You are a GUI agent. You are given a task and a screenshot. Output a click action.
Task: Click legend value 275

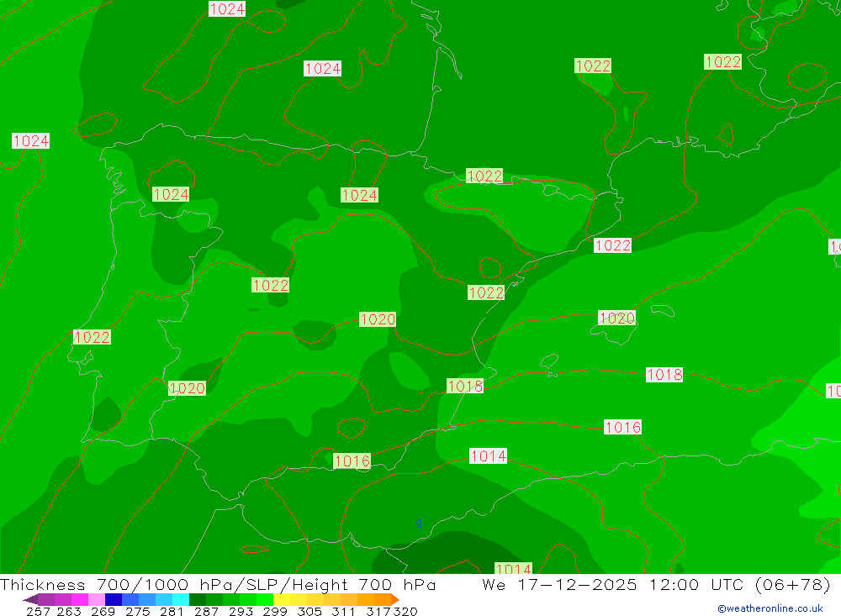[137, 611]
